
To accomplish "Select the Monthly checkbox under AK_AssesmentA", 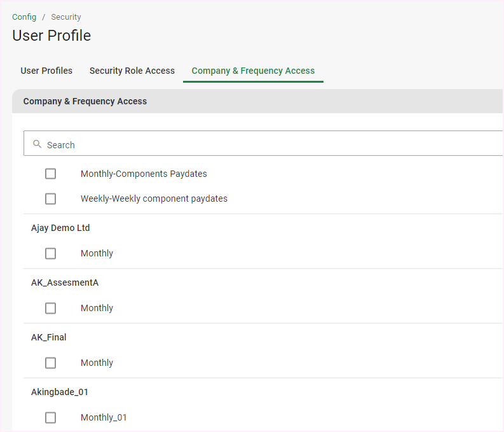I will [x=51, y=308].
